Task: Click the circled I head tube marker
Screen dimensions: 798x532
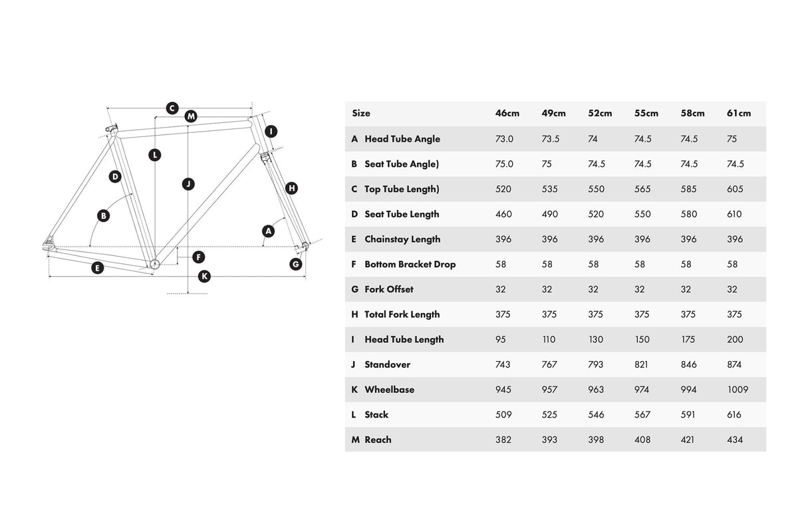Action: [271, 131]
